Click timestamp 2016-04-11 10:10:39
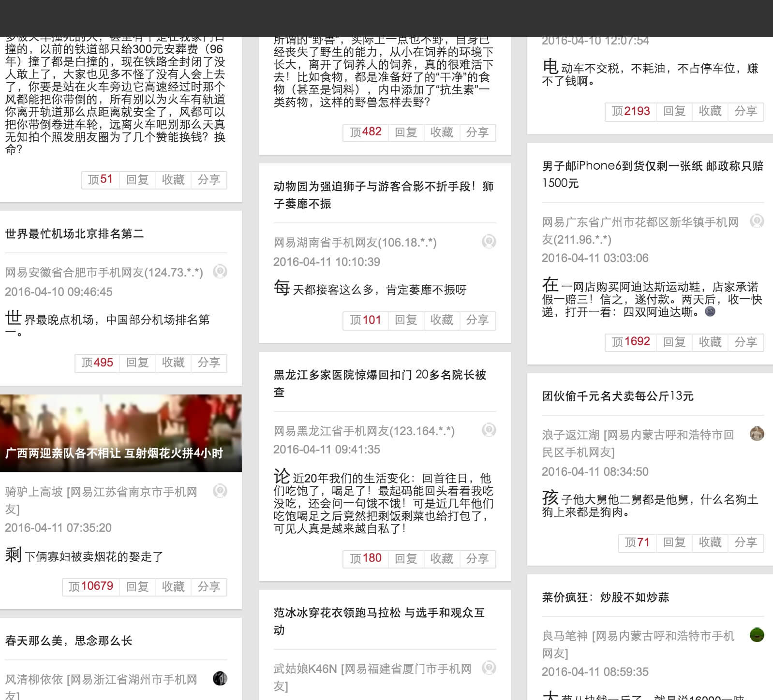The width and height of the screenshot is (773, 700). [327, 262]
